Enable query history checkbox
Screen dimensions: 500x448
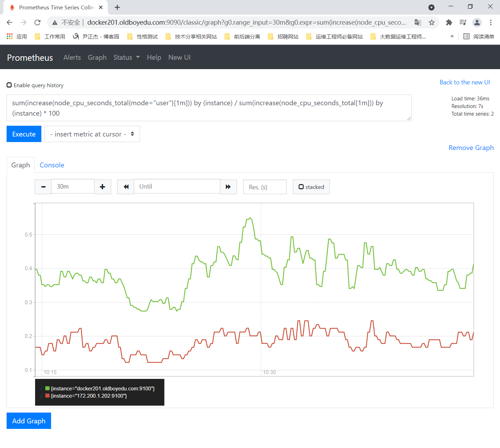pyautogui.click(x=9, y=85)
